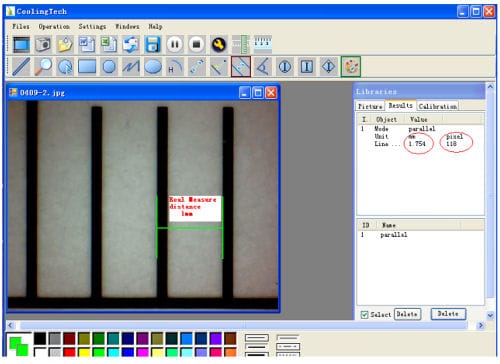Save with the blue floppy disk icon
The image size is (500, 364).
pyautogui.click(x=152, y=45)
